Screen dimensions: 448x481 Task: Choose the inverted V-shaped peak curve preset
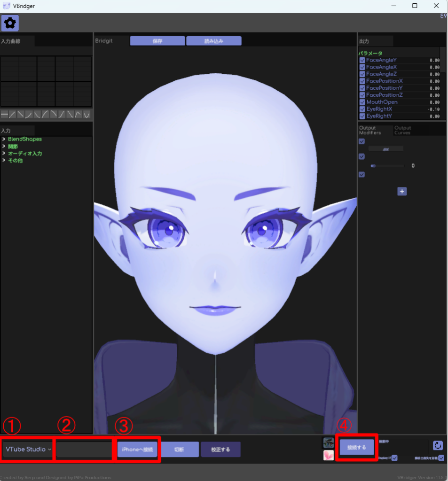pos(79,114)
